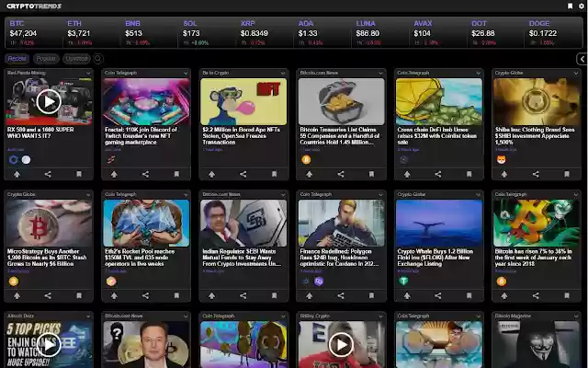Play the RX 580 video thumbnail
Viewport: 588px width, 368px height.
tap(49, 101)
